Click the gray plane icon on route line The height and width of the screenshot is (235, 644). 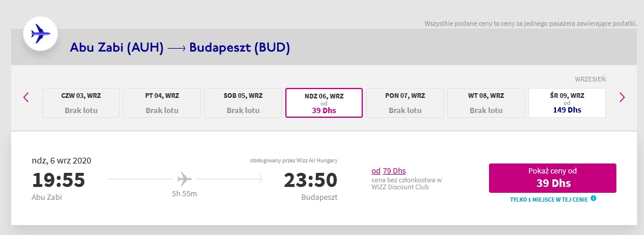pos(184,179)
